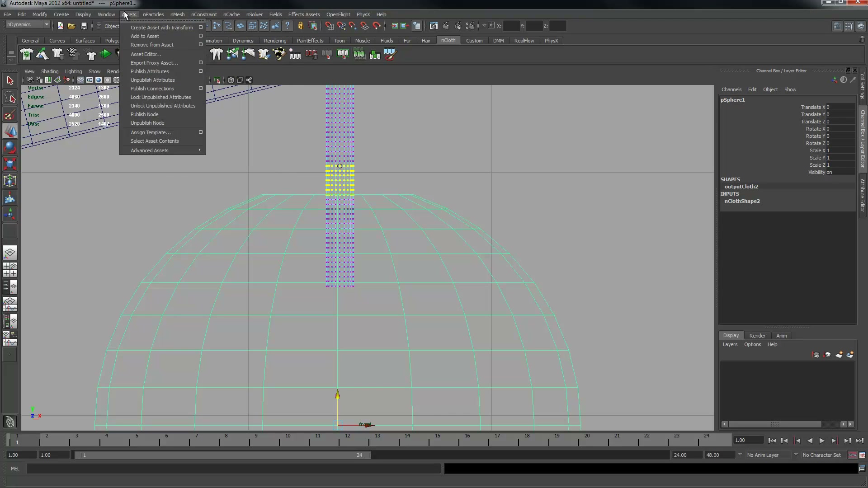Image resolution: width=868 pixels, height=488 pixels.
Task: Click the Open Scene folder icon
Action: (x=71, y=26)
